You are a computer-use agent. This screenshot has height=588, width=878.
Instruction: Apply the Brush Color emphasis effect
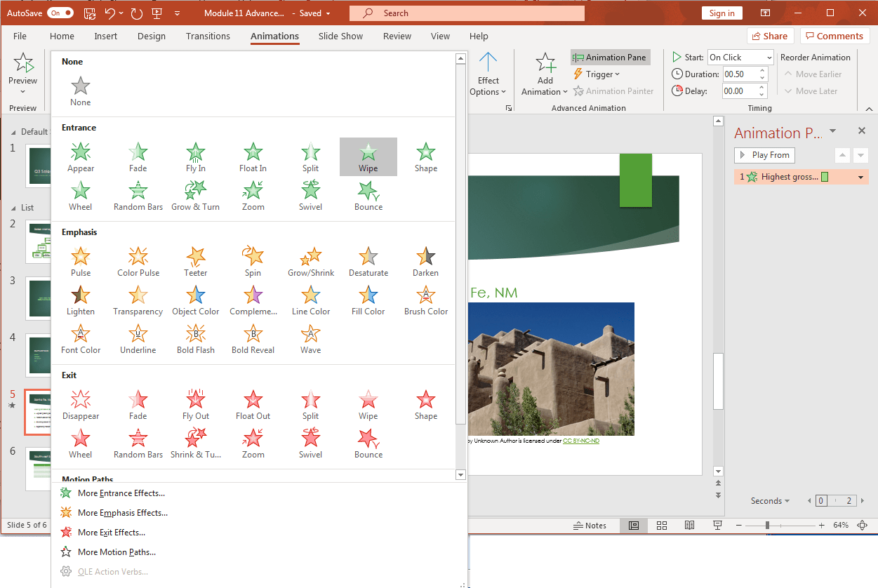[x=426, y=300]
